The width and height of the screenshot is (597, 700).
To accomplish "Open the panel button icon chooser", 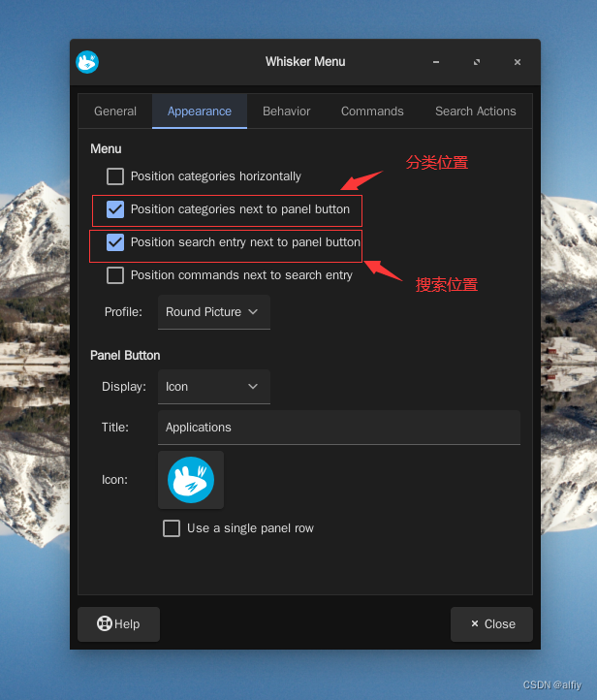I will coord(191,480).
